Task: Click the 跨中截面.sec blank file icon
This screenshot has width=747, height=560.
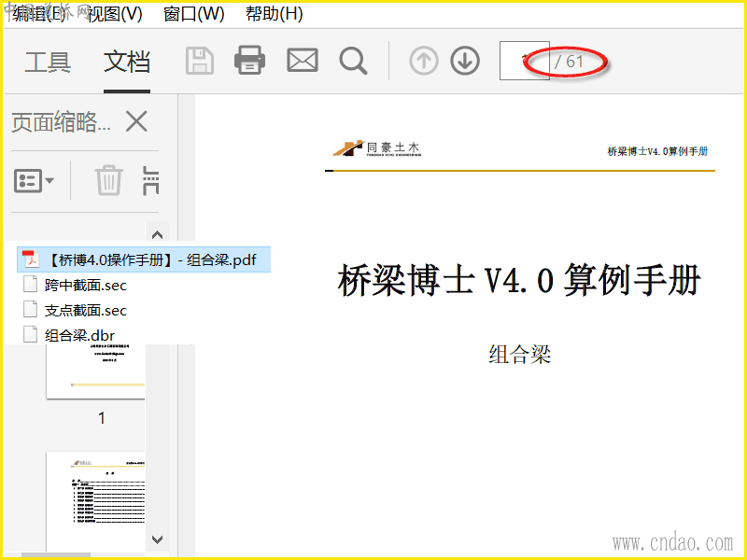Action: tap(31, 285)
